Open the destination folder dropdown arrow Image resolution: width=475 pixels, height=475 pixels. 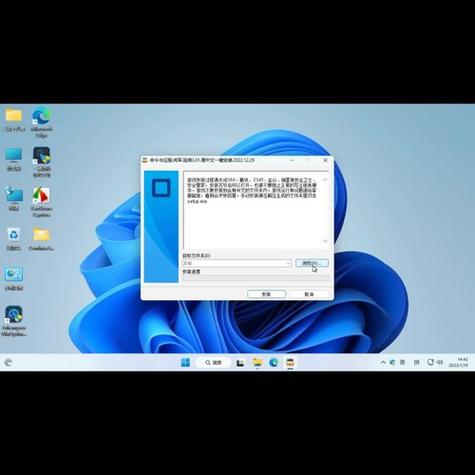pyautogui.click(x=288, y=263)
